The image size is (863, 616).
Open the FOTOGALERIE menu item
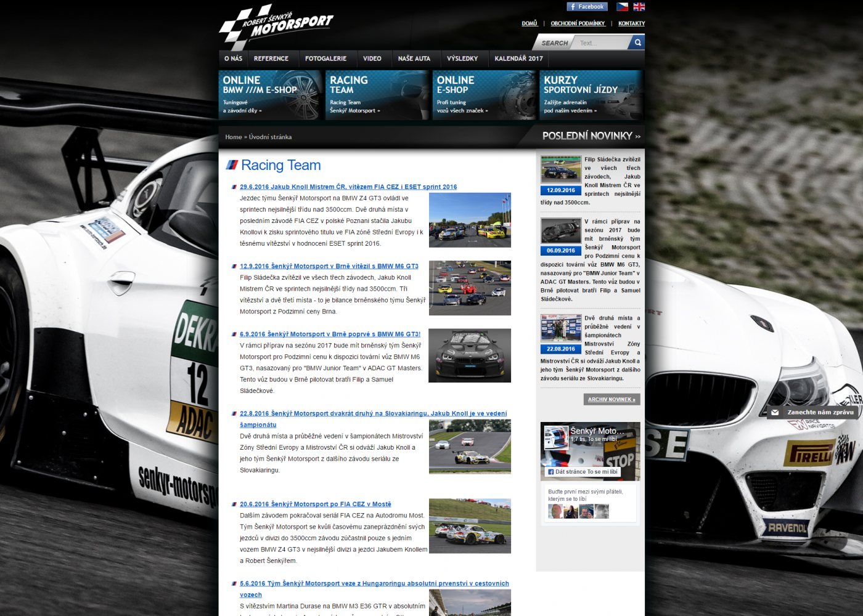point(325,59)
